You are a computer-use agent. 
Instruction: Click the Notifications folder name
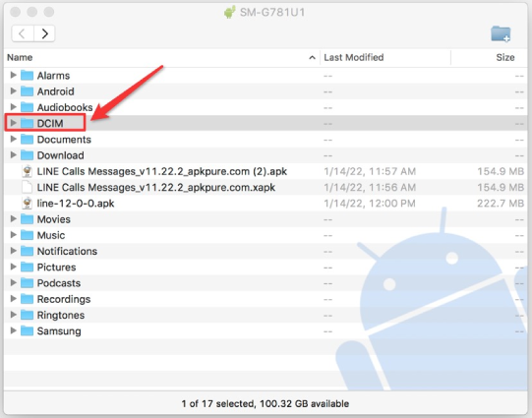67,251
